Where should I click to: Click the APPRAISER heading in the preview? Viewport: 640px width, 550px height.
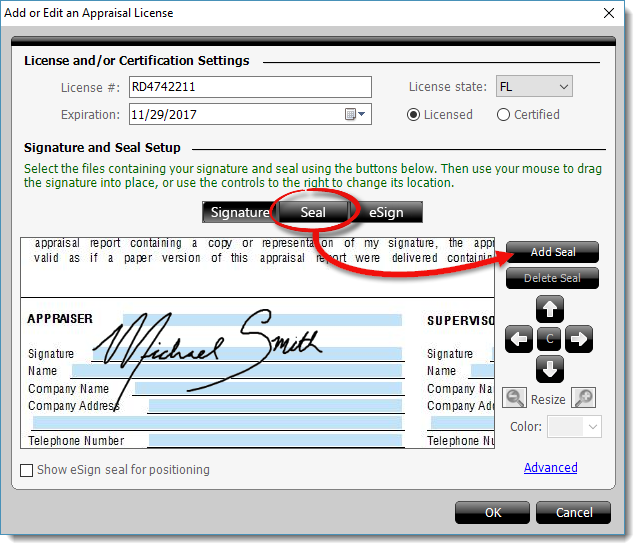pos(60,319)
